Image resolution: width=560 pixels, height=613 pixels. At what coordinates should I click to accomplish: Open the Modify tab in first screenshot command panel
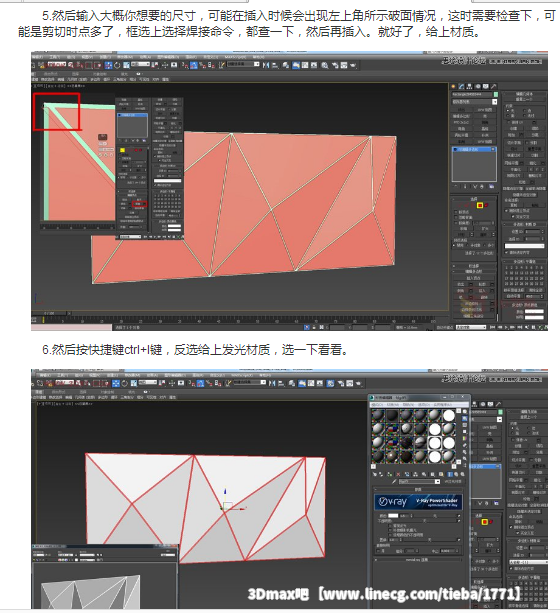(x=461, y=86)
